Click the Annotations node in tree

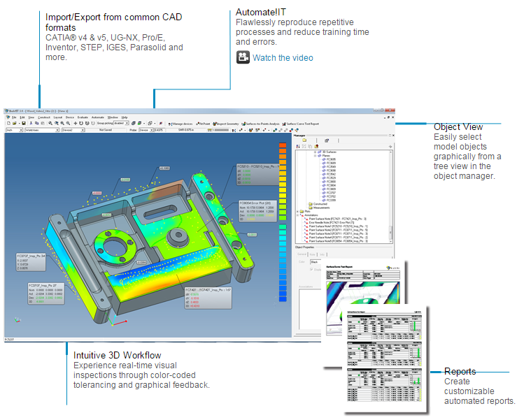click(309, 215)
